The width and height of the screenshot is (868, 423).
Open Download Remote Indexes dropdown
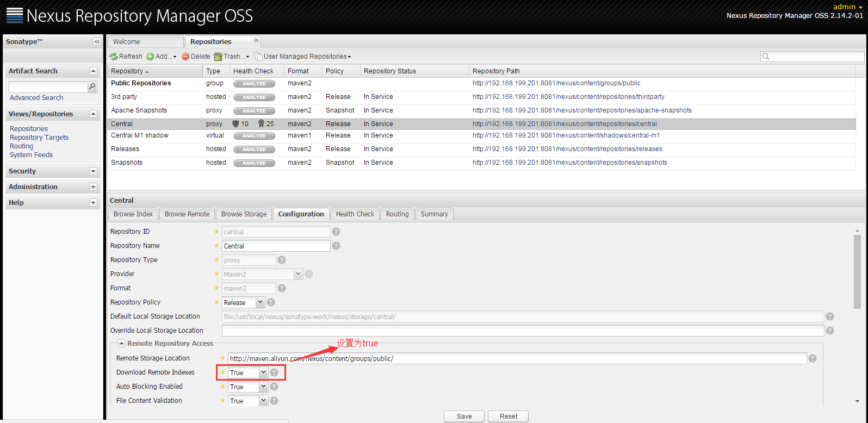pos(263,372)
